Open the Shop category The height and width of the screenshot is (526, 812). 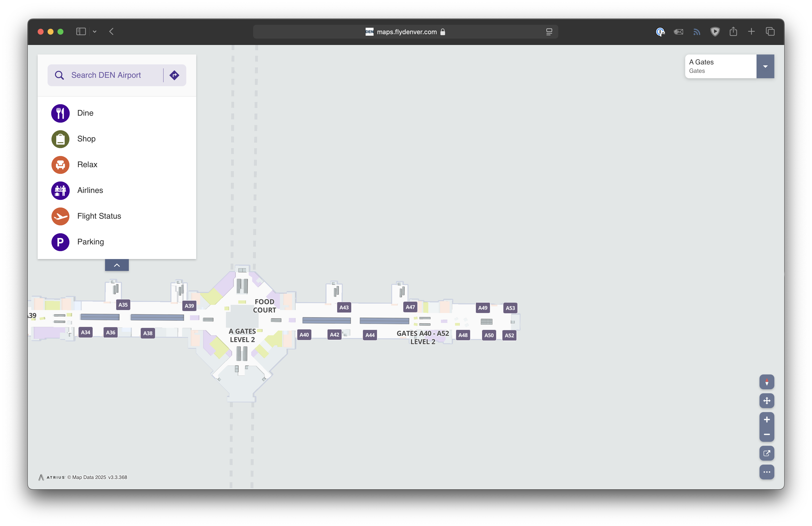86,139
